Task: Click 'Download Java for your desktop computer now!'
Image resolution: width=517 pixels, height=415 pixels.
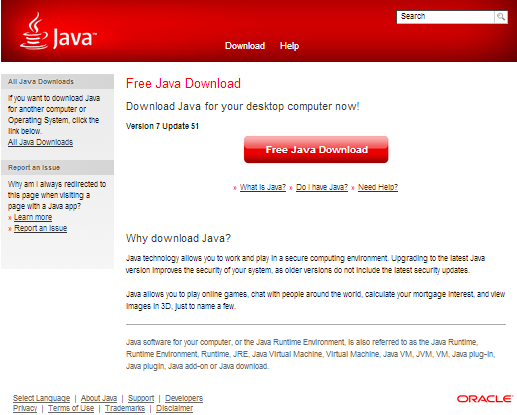Action: 243,106
